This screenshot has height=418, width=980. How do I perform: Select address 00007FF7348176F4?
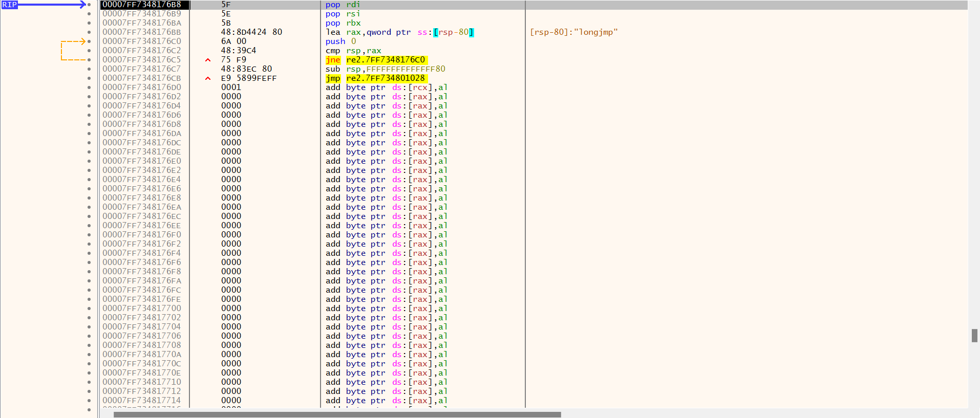pyautogui.click(x=142, y=253)
